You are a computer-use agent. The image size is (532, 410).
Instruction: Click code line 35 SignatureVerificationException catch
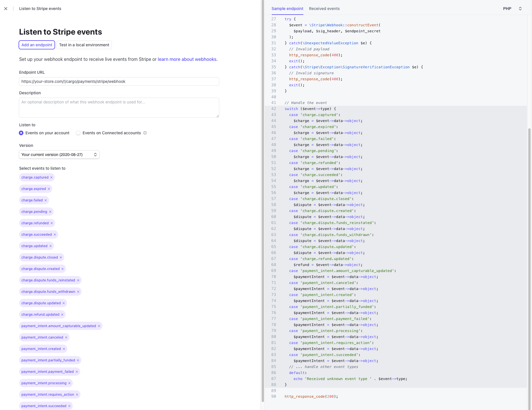click(354, 67)
